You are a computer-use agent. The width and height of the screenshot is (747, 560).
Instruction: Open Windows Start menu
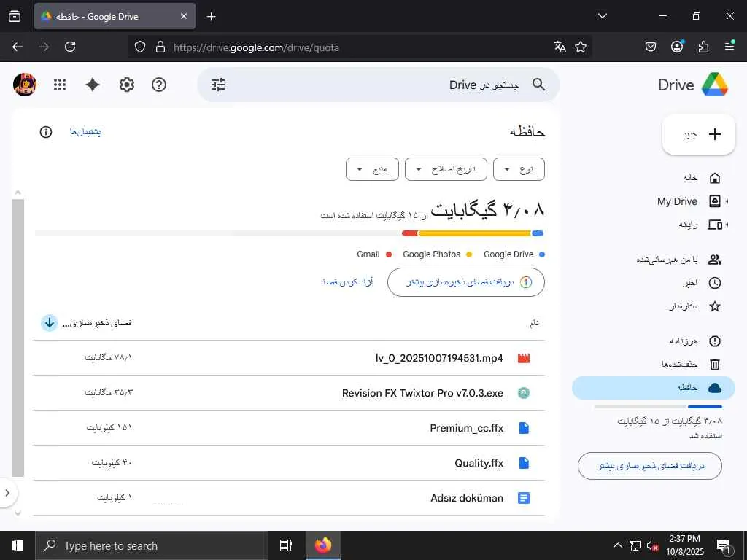pos(18,545)
